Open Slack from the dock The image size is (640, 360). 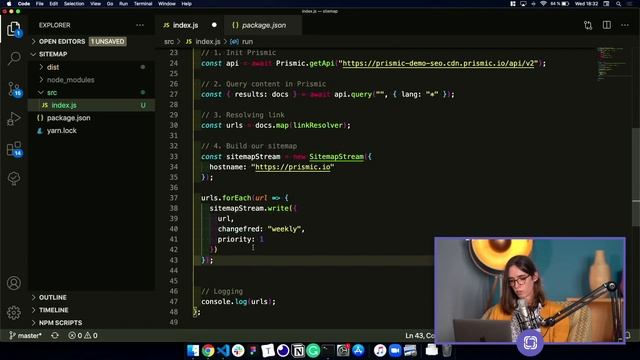point(238,350)
